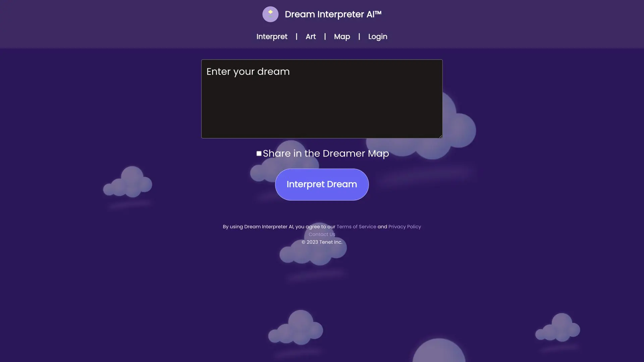The height and width of the screenshot is (362, 644).
Task: Follow the Contact Us link
Action: [322, 234]
